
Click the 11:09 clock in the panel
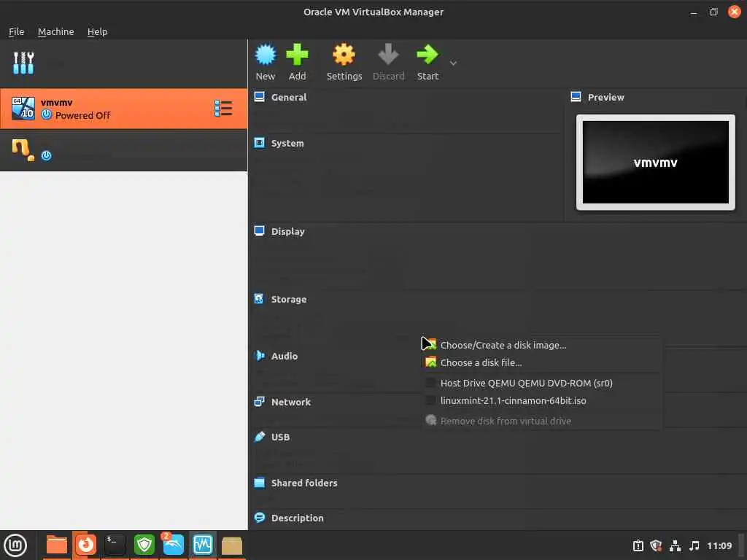pos(719,545)
